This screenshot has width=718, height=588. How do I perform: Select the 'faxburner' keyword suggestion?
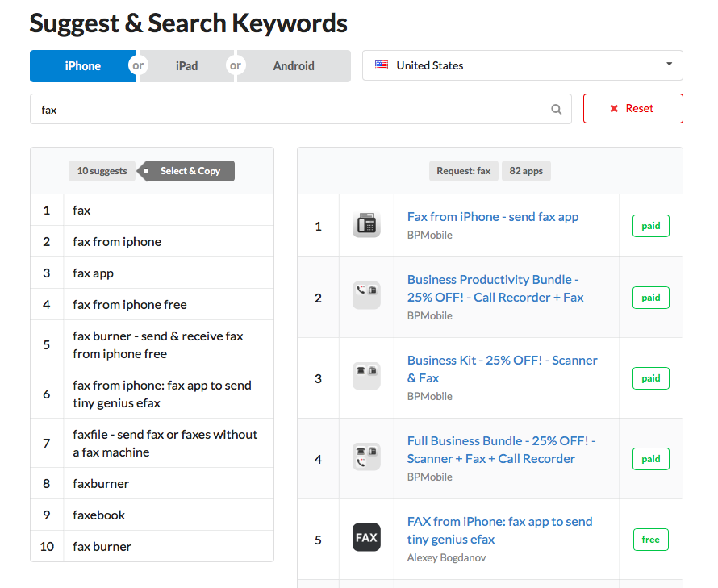tap(101, 484)
